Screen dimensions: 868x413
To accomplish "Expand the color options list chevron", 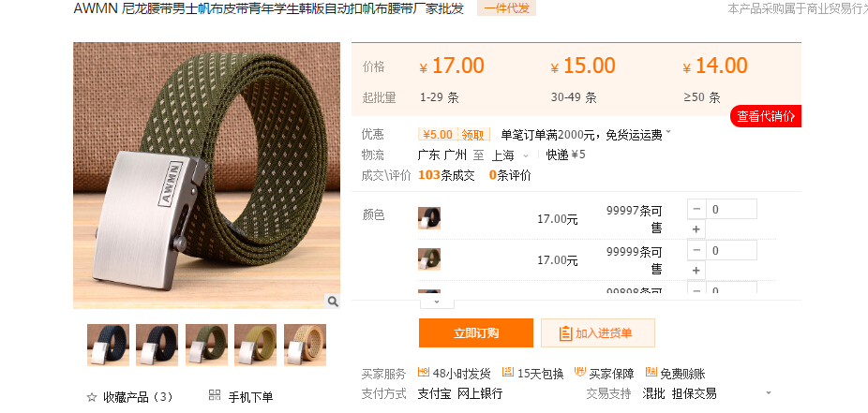I will coord(437,302).
